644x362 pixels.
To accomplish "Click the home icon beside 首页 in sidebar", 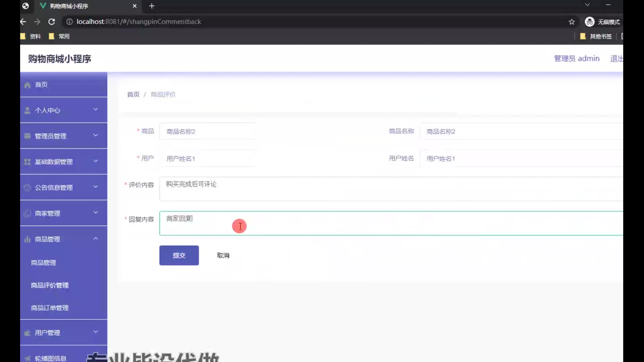I will click(x=28, y=85).
